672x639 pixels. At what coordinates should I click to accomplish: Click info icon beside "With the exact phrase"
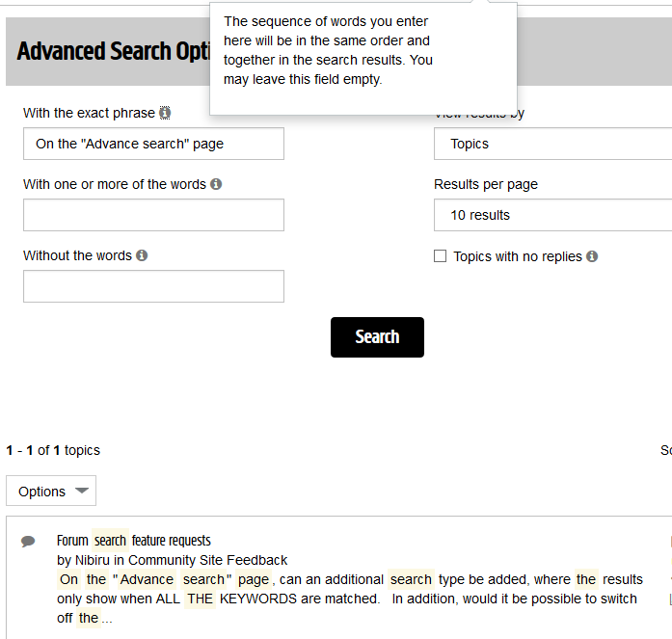(165, 113)
